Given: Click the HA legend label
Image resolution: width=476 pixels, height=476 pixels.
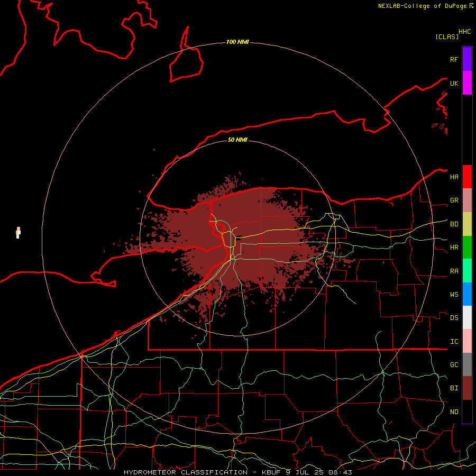Looking at the screenshot, I should 454,177.
